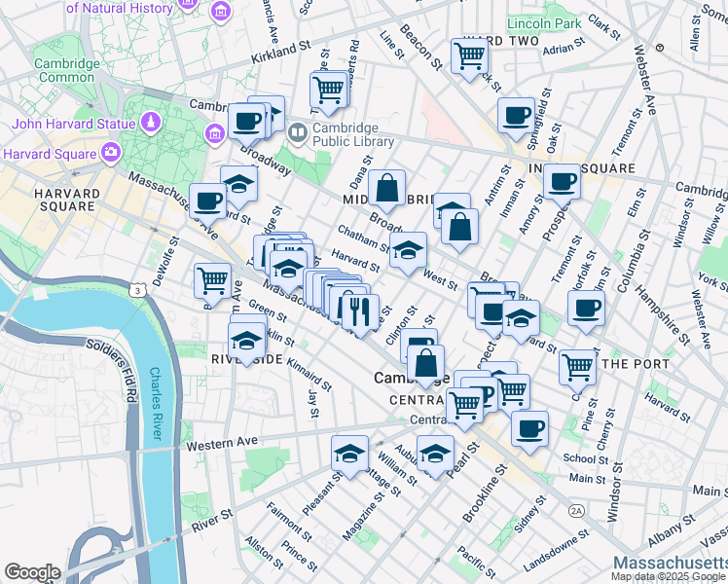Open the graduation cap marker beside Chatham St
Image resolution: width=728 pixels, height=584 pixels.
408,253
